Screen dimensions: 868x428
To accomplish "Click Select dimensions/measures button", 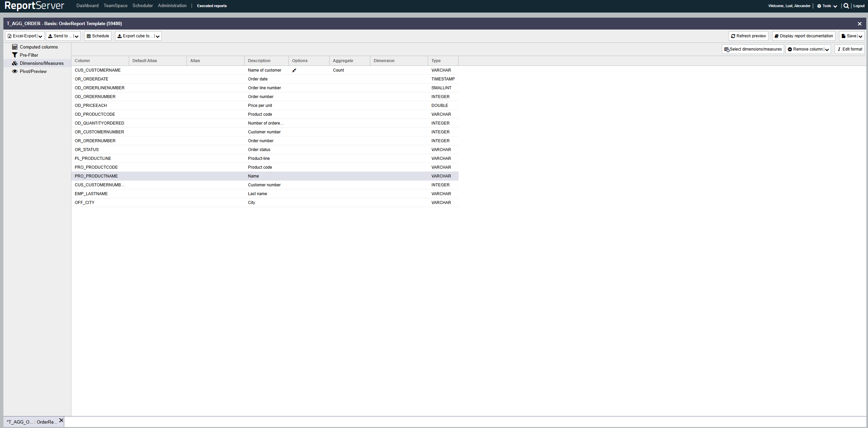I will (x=753, y=49).
